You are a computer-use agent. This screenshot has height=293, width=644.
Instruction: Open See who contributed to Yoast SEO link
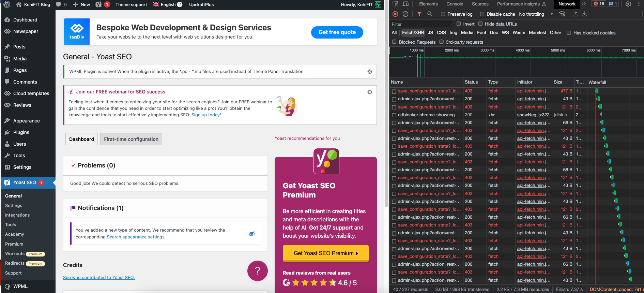99,278
